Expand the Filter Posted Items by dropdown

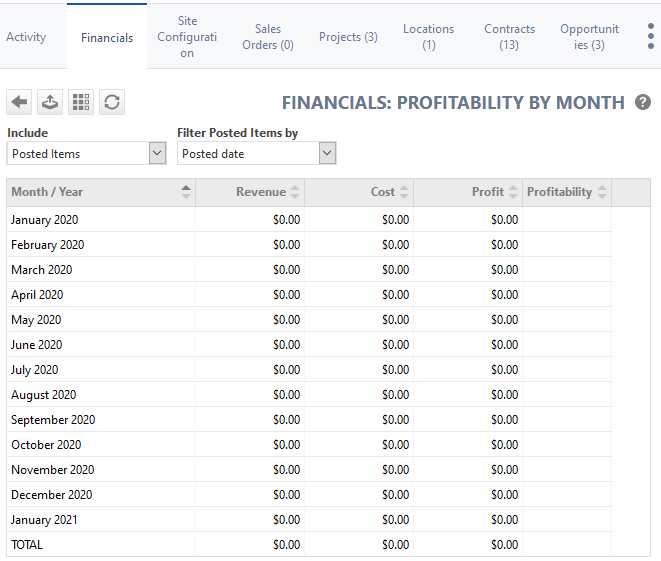[327, 153]
